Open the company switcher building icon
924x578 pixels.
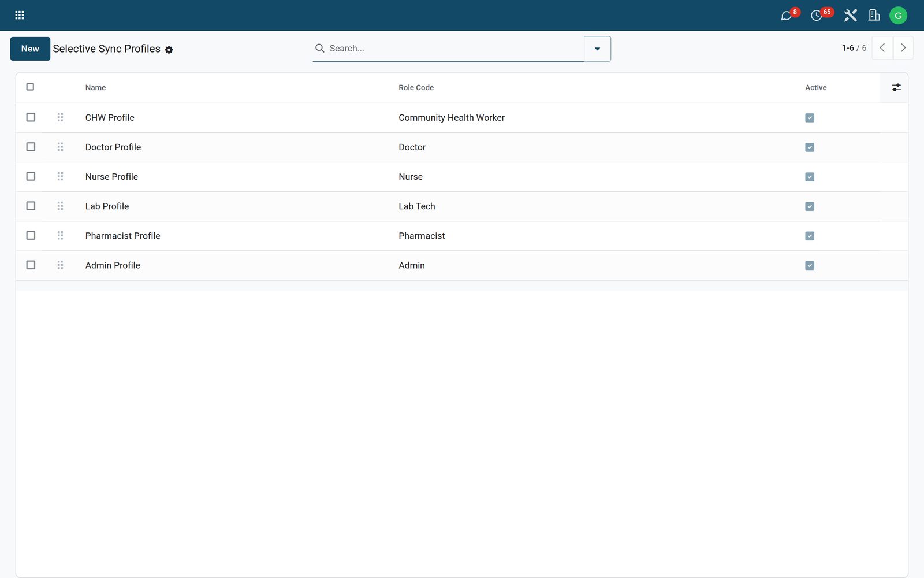coord(874,16)
